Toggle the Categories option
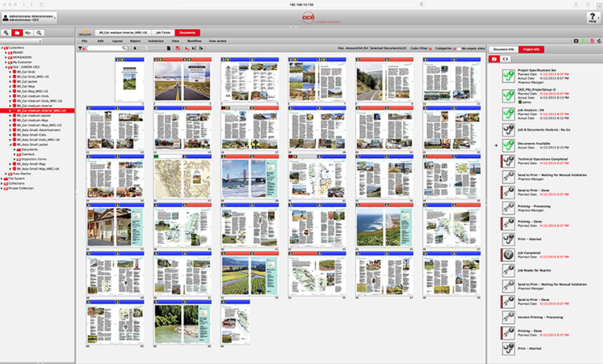Image resolution: width=603 pixels, height=364 pixels. [x=454, y=48]
